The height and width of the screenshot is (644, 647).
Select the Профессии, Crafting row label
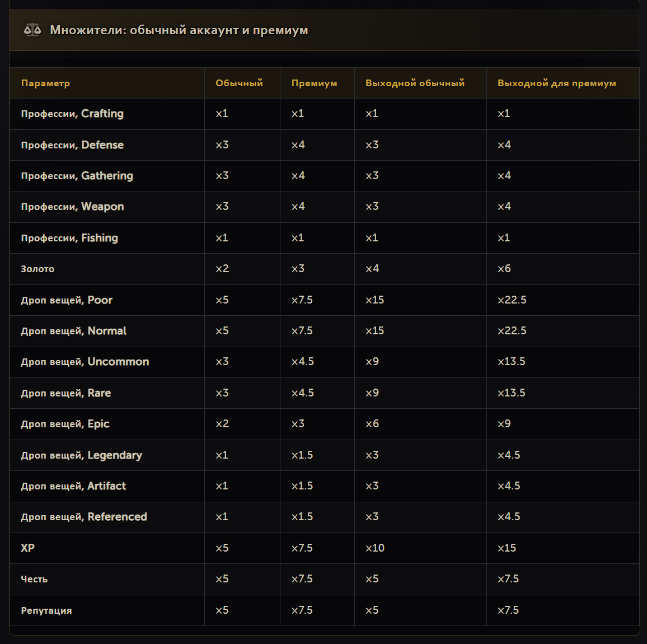pyautogui.click(x=72, y=114)
